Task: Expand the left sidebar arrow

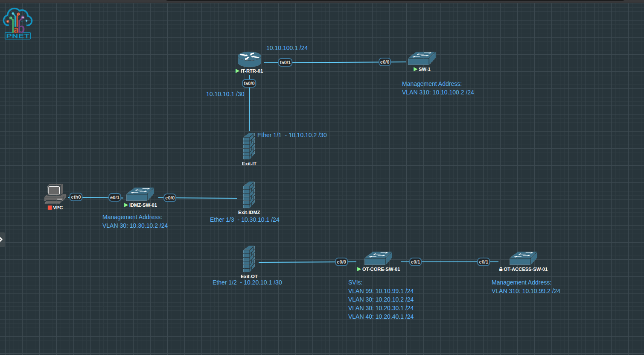Action: 2,239
